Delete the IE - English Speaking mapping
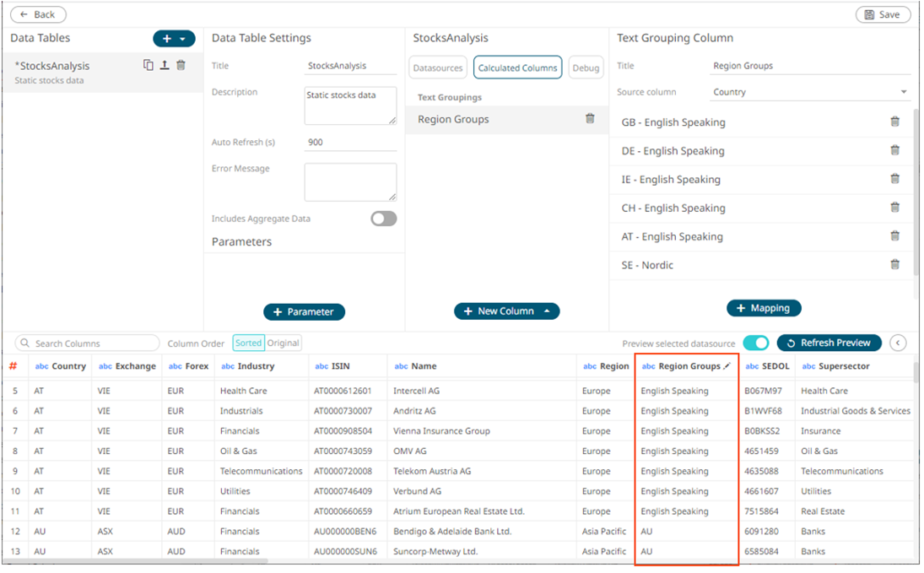Viewport: 924px width, 573px height. (x=894, y=179)
